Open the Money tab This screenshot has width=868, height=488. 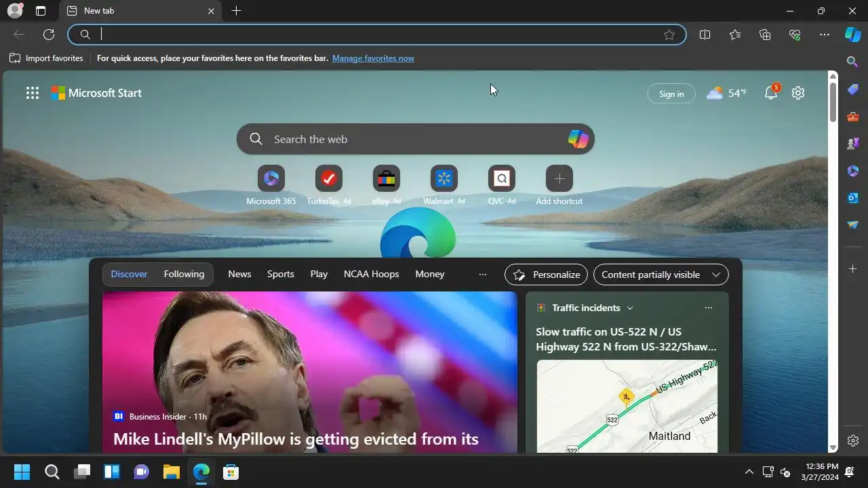tap(430, 274)
